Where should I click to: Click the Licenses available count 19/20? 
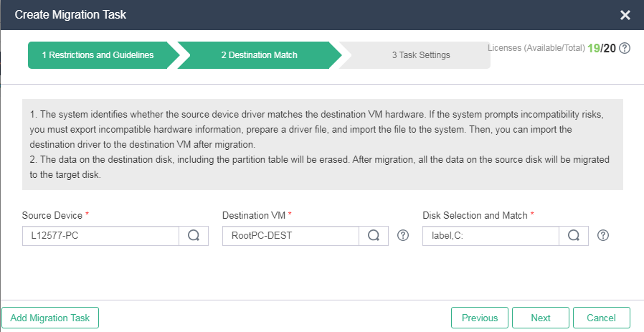click(601, 48)
